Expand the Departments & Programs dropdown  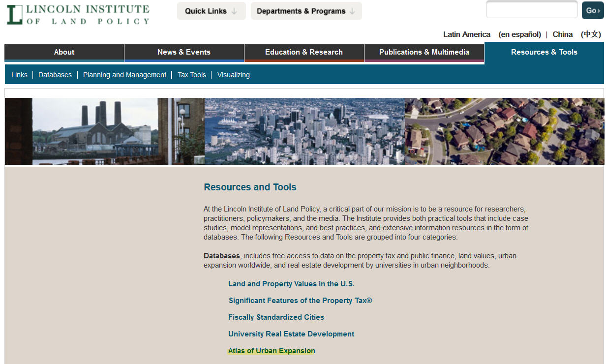(x=306, y=11)
